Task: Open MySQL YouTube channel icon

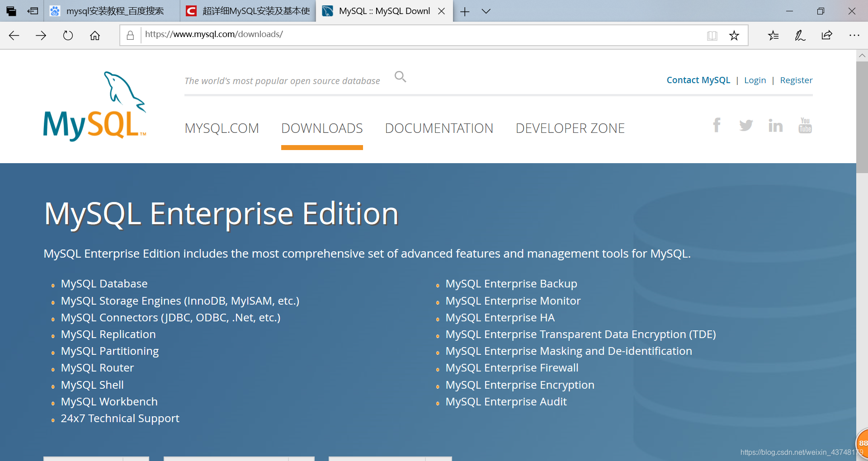Action: pos(805,125)
